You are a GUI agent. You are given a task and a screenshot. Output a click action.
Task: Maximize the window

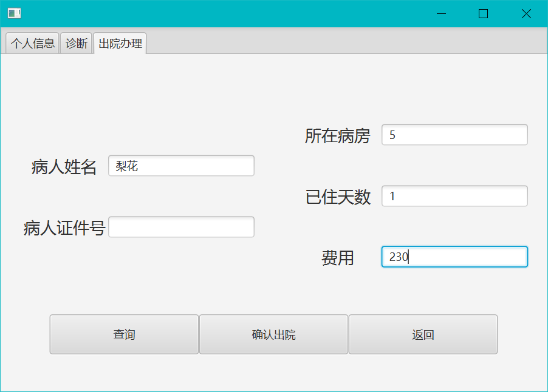coord(484,13)
